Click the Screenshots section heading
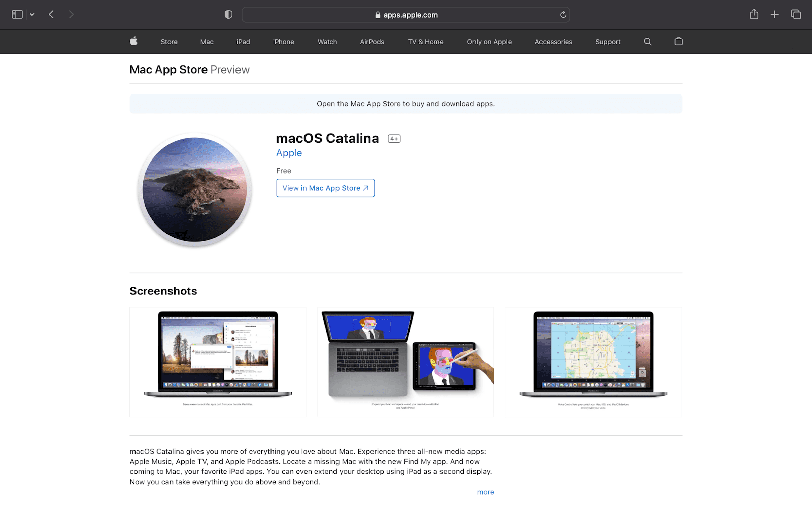This screenshot has width=812, height=508. (163, 291)
